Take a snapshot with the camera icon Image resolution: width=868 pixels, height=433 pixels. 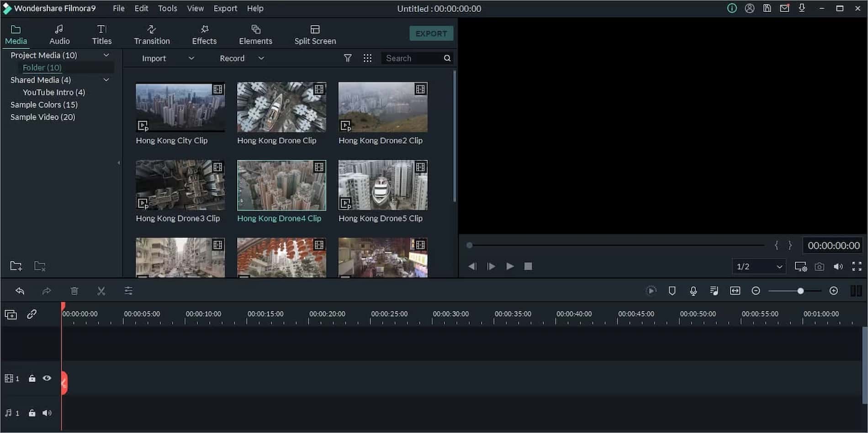point(820,266)
